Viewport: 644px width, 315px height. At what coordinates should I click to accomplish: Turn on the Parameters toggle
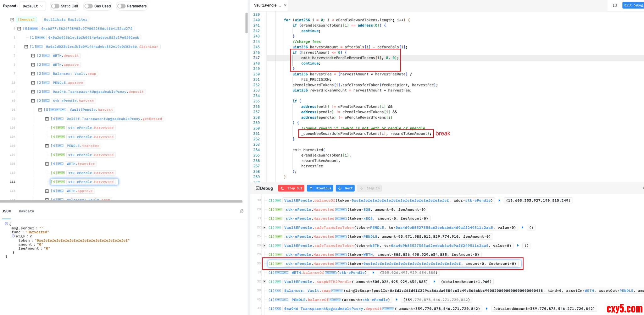pyautogui.click(x=121, y=6)
